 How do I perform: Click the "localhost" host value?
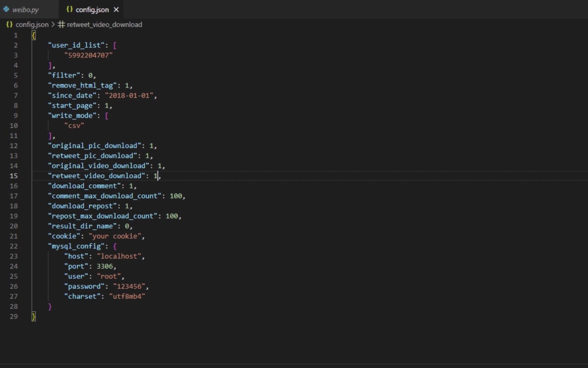pos(119,256)
